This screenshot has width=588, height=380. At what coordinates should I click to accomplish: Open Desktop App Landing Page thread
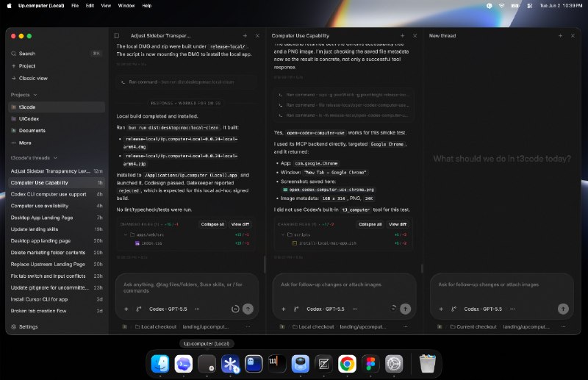coord(57,218)
